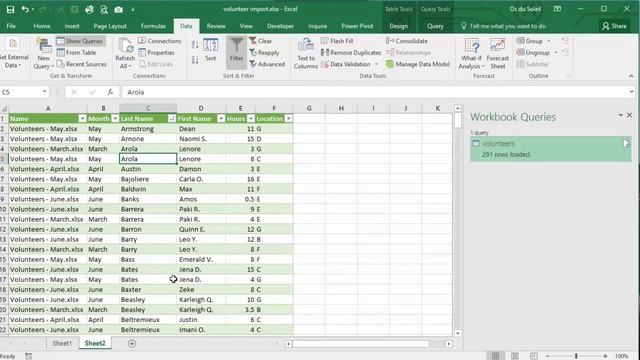640x360 pixels.
Task: Open the Table Tools Design tab
Action: pyautogui.click(x=398, y=26)
